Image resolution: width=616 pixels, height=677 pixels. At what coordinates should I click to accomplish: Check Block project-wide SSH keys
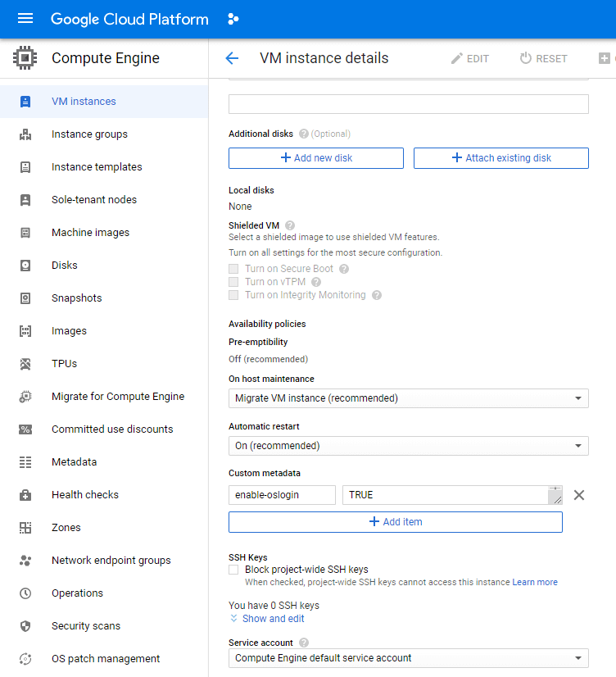[x=233, y=570]
